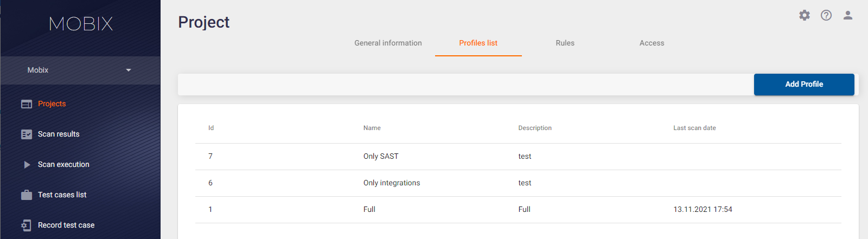Screen dimensions: 868x239
Task: Click the Scan results checklist icon
Action: [x=27, y=134]
